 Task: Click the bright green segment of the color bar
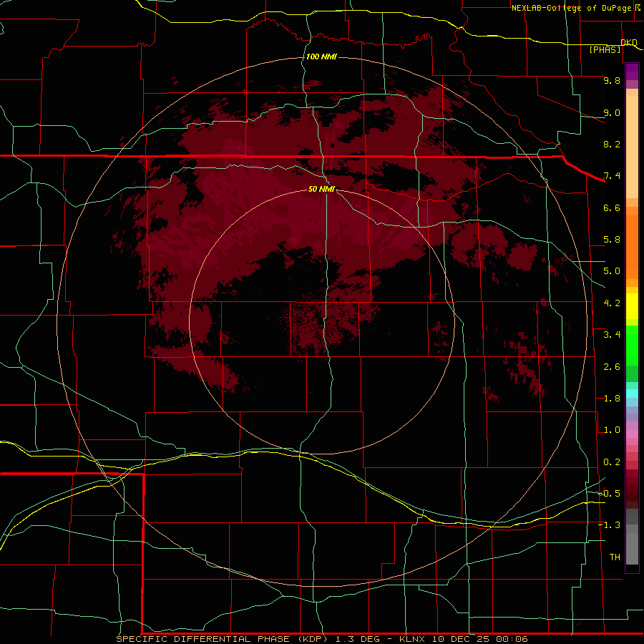(632, 346)
